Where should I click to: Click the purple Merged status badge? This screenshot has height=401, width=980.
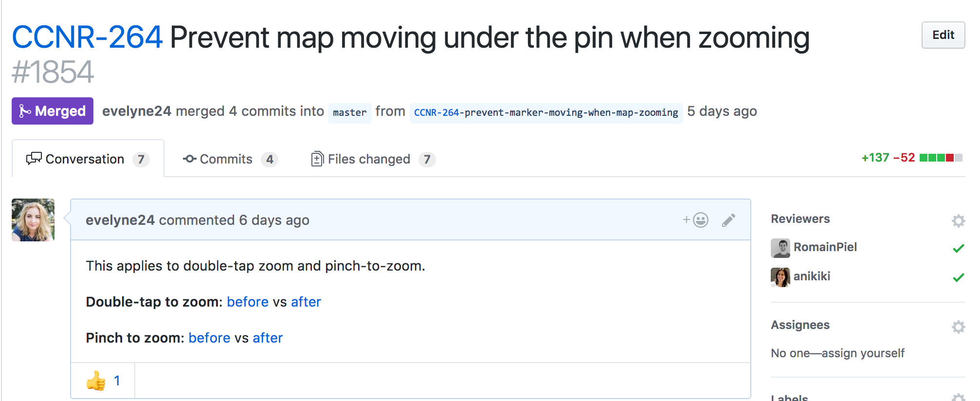[53, 111]
